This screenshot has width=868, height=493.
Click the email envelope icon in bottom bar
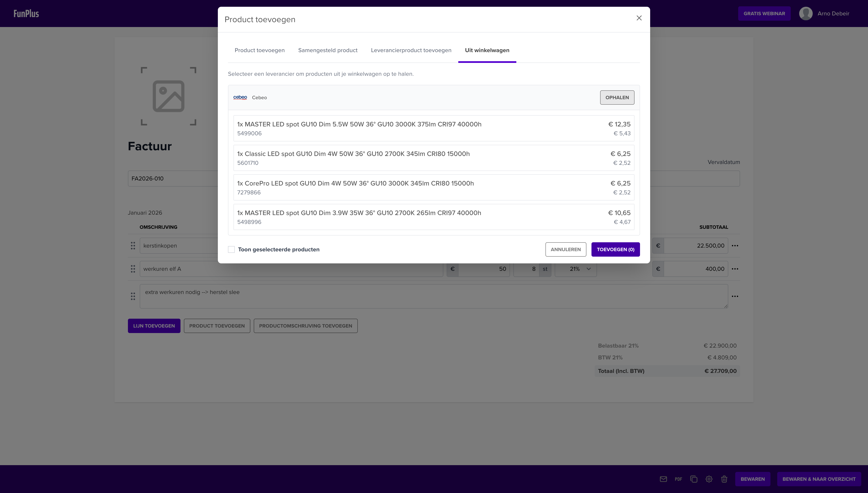(663, 479)
